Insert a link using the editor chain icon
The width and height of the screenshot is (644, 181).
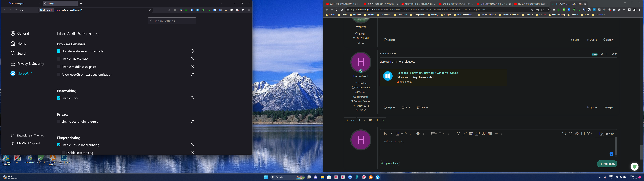pos(465,134)
